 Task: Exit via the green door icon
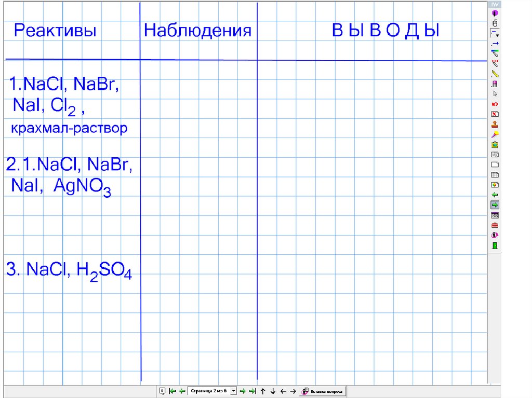coord(495,245)
